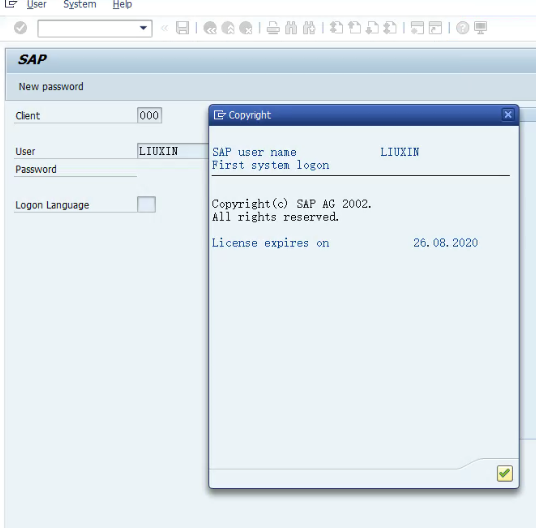536x528 pixels.
Task: Click LIUXIN user name value in Copyright dialog
Action: point(400,152)
